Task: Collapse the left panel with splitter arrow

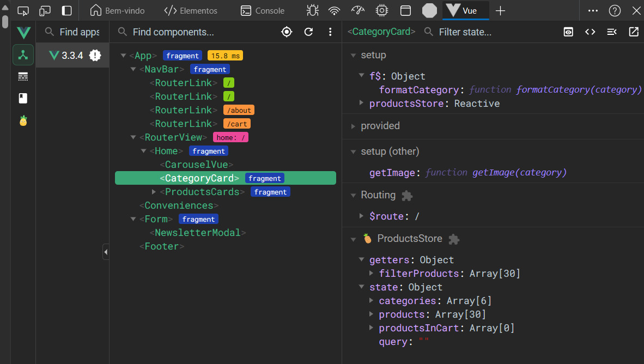Action: 106,252
